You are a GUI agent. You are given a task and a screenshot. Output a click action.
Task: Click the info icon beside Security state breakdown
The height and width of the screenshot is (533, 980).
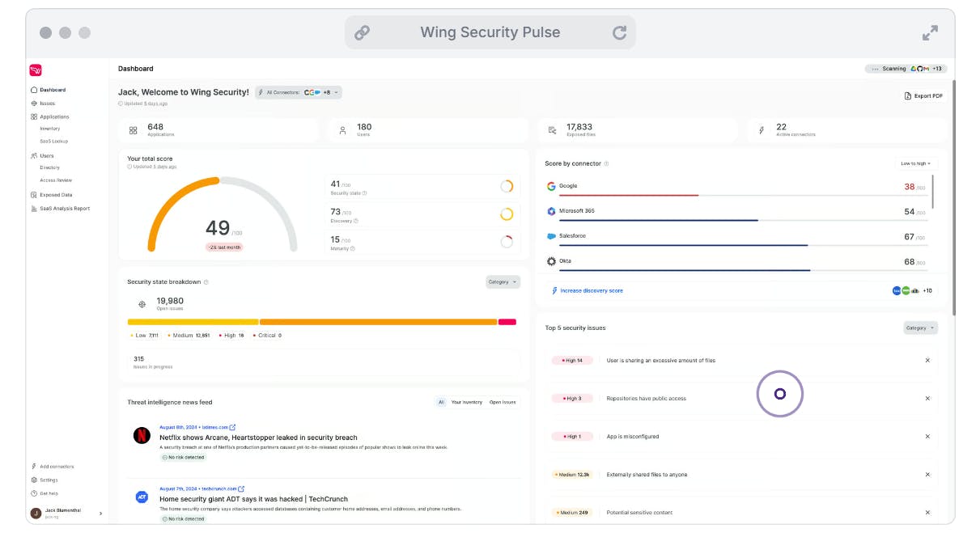(206, 282)
